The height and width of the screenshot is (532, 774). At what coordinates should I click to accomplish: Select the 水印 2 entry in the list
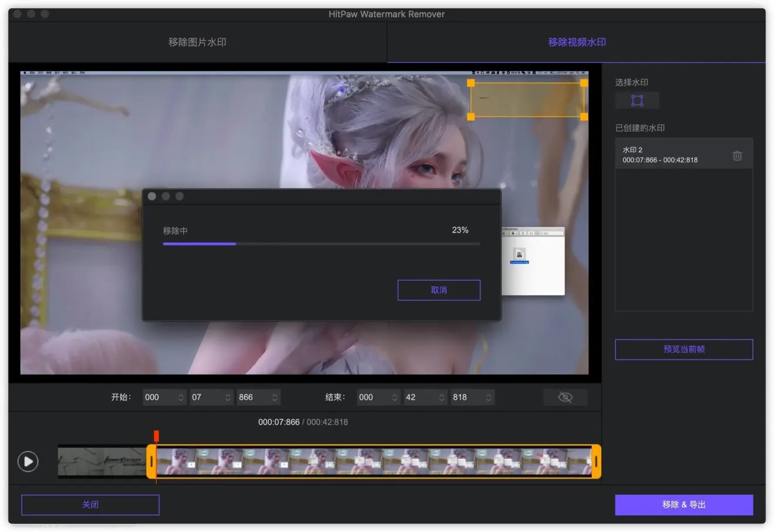tap(684, 154)
